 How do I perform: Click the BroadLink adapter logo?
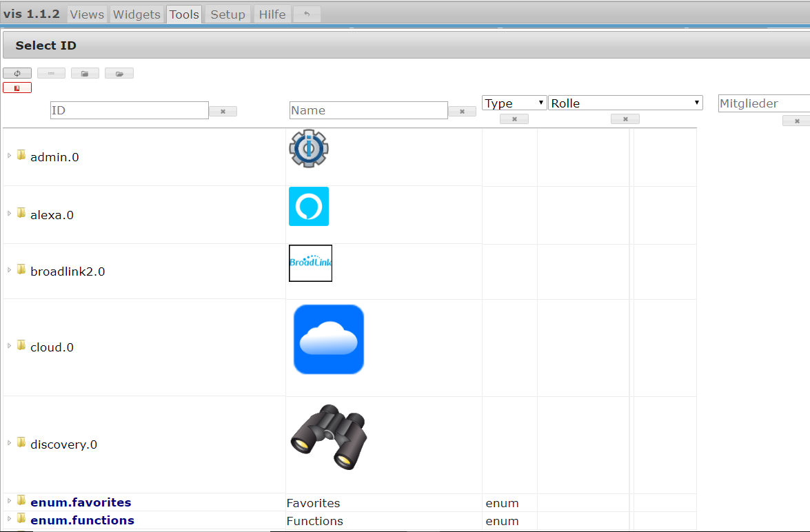point(310,263)
